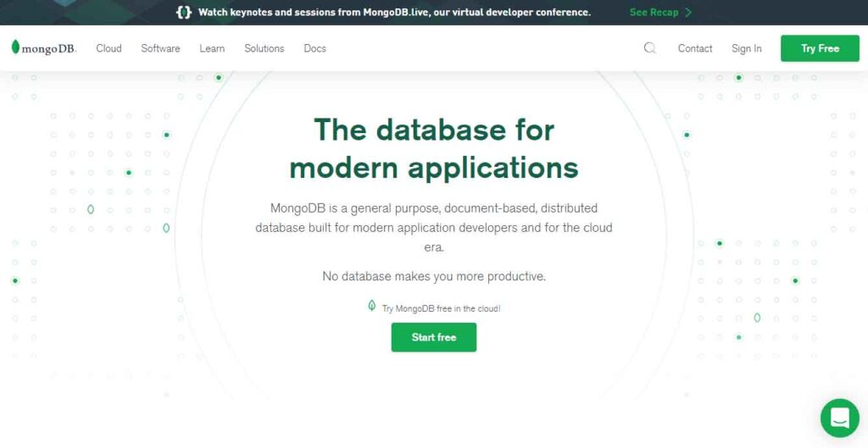
Task: Click the Try Free button
Action: (820, 48)
